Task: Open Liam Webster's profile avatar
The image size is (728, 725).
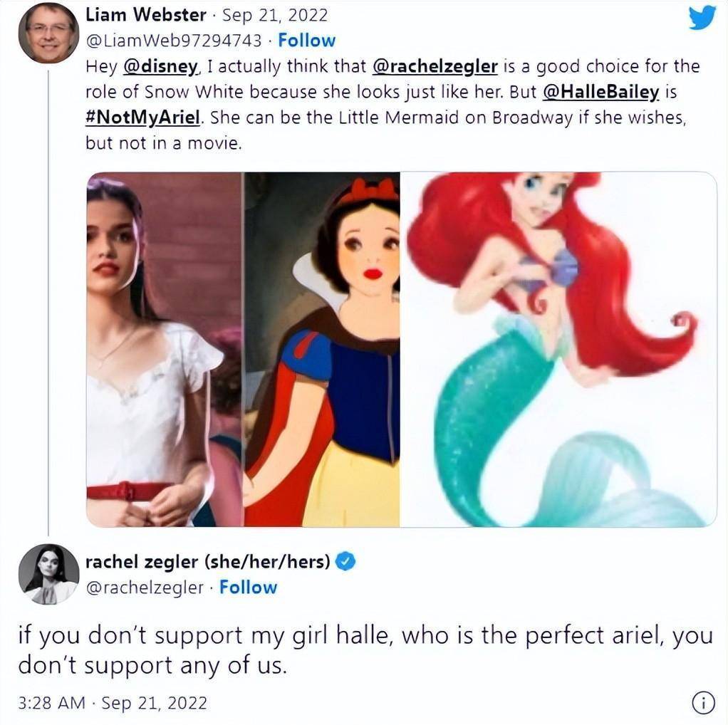Action: [48, 33]
